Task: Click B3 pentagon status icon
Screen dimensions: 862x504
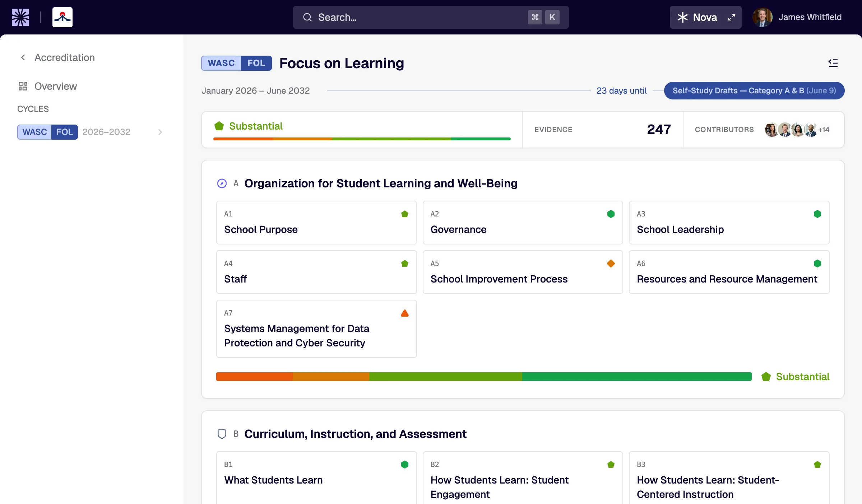Action: [x=817, y=465]
